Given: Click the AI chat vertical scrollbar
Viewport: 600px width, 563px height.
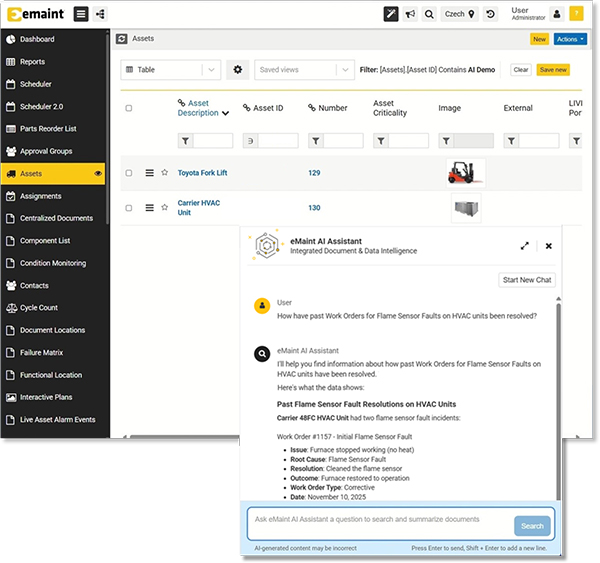Looking at the screenshot, I should pyautogui.click(x=558, y=401).
